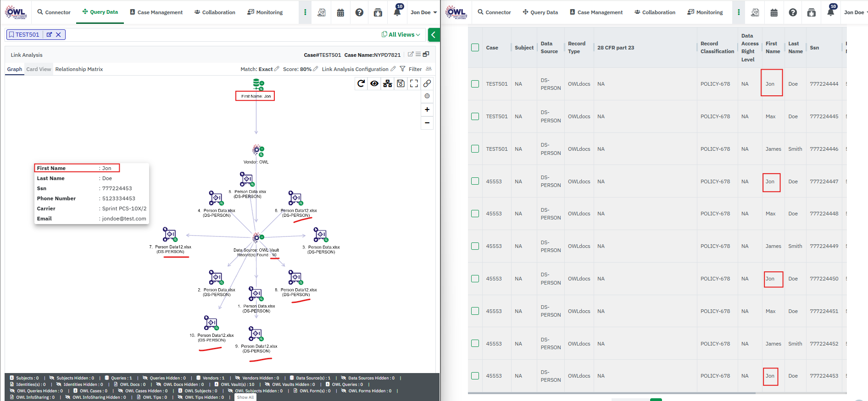Image resolution: width=868 pixels, height=401 pixels.
Task: Click the chain link icon in graph toolbar
Action: pyautogui.click(x=427, y=83)
